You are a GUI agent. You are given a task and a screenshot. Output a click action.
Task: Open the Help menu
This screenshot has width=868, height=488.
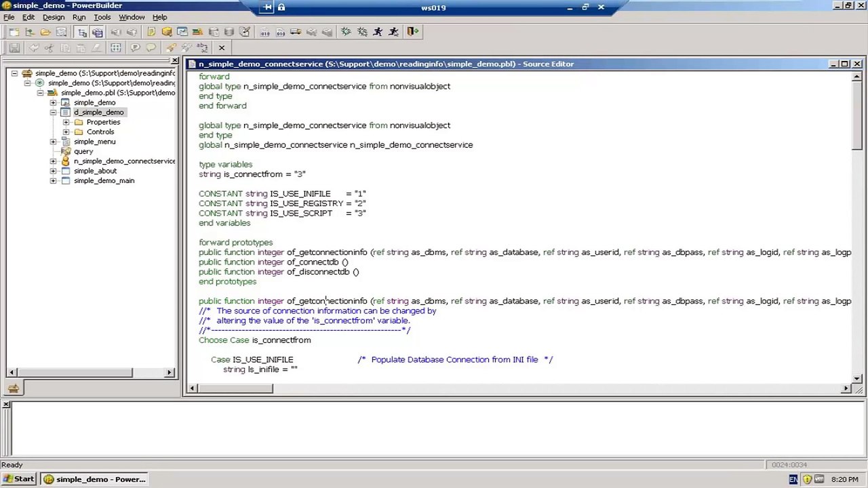point(159,17)
